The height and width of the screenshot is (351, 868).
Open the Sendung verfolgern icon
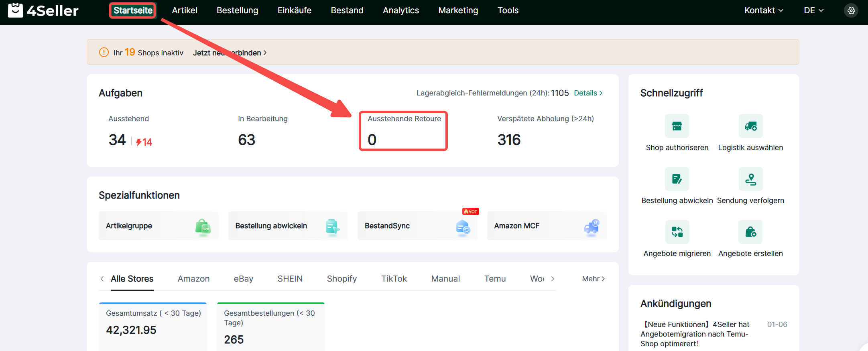coord(750,179)
